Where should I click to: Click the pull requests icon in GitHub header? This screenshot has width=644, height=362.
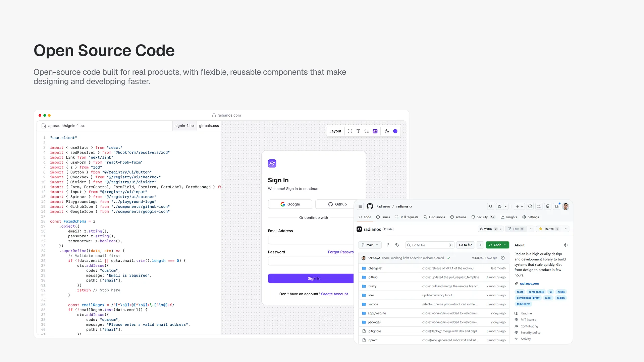point(539,206)
